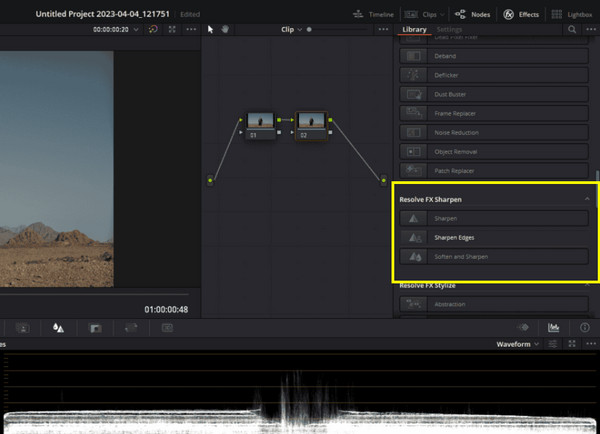The width and height of the screenshot is (600, 434).
Task: Open the 3D palette icon
Action: pos(167,328)
